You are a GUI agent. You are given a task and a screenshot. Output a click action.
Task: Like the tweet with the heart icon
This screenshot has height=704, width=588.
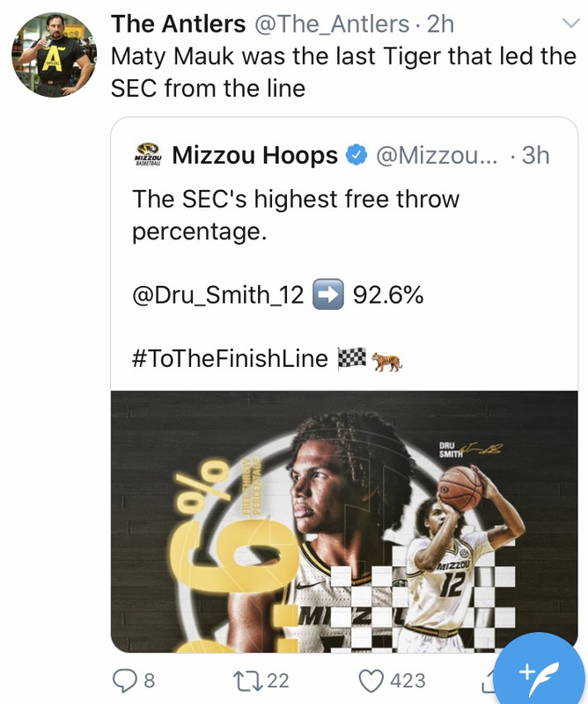(x=373, y=680)
